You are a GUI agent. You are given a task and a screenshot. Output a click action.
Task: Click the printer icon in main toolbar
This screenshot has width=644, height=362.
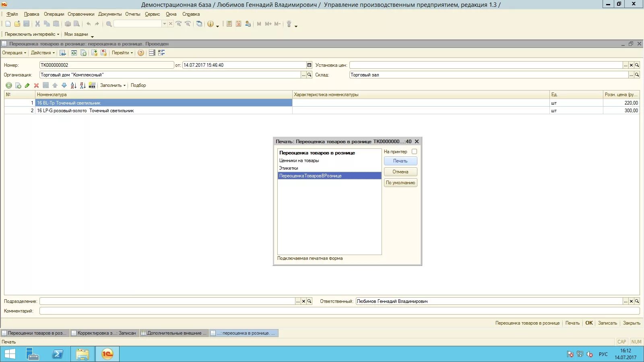(x=68, y=24)
